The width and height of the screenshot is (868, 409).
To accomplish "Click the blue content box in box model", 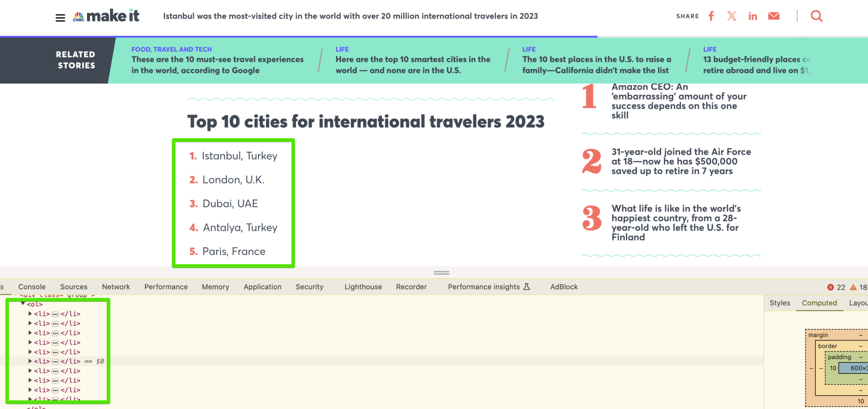I will click(856, 368).
